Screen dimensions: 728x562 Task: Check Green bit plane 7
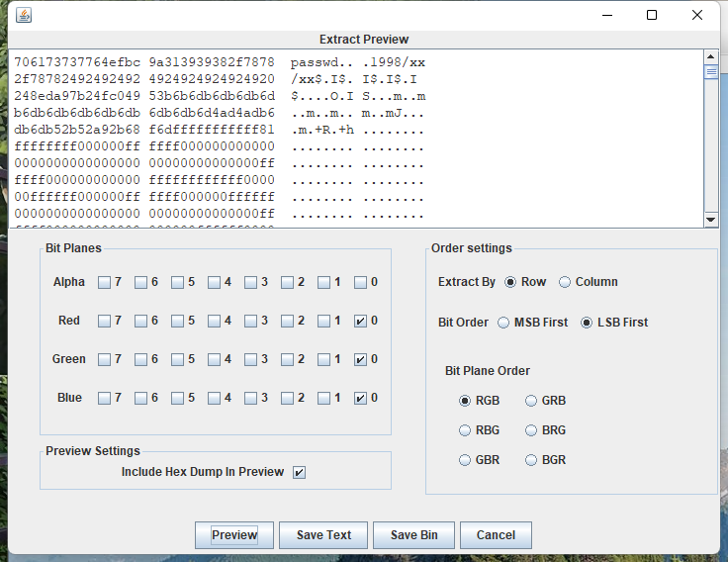104,359
